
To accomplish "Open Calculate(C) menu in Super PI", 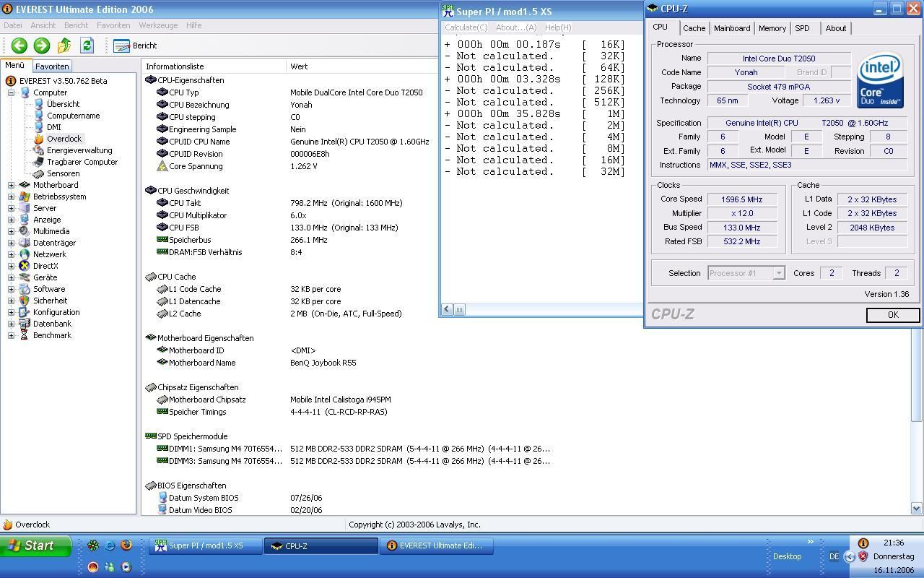I will (466, 27).
